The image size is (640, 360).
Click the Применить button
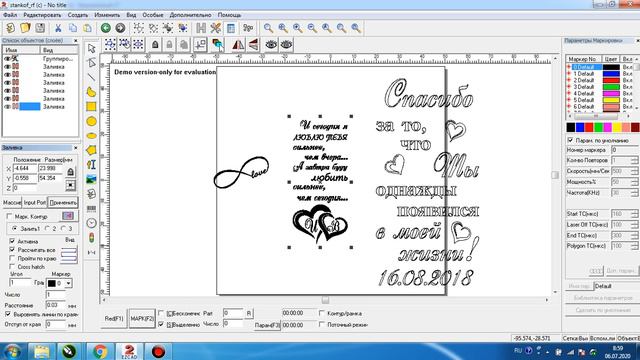coord(63,202)
